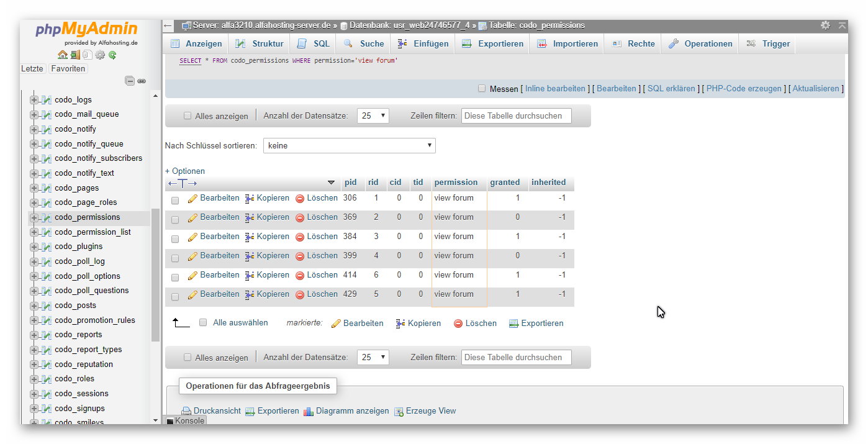Expand the codo_posts table tree node
The image size is (868, 444).
(x=34, y=306)
